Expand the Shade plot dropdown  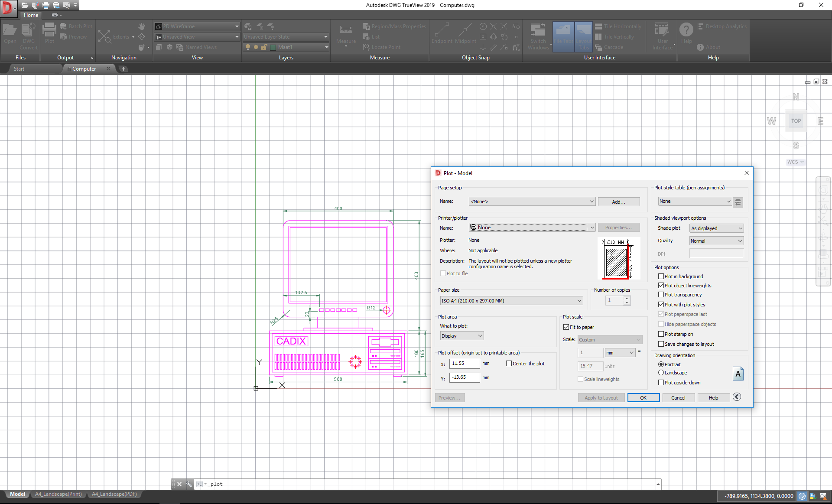(x=717, y=228)
